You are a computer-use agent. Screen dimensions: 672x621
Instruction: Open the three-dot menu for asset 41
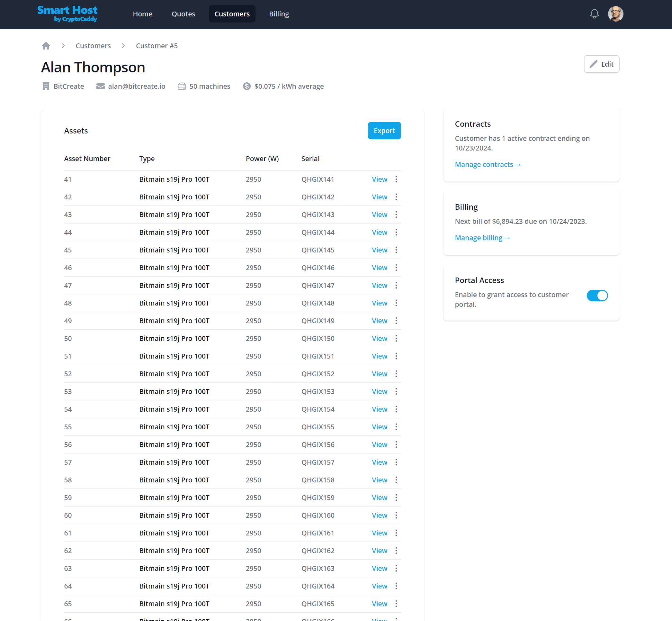[396, 179]
